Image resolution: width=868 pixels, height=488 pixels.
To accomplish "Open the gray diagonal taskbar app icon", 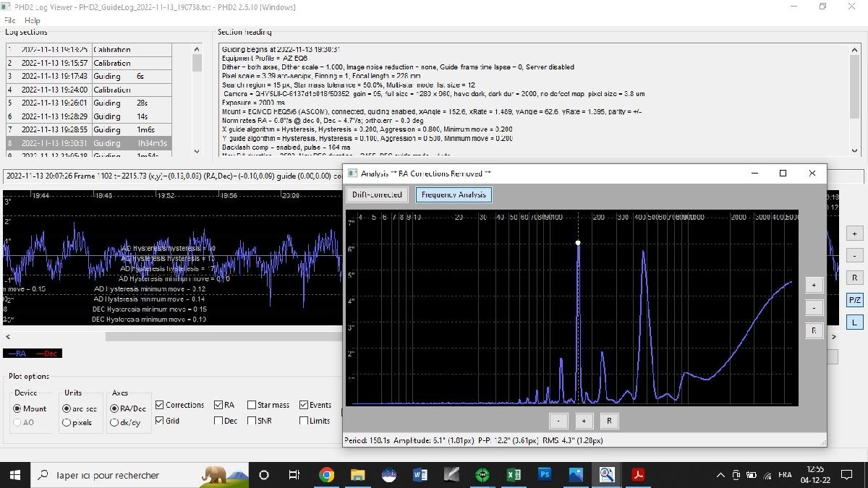I will 451,475.
